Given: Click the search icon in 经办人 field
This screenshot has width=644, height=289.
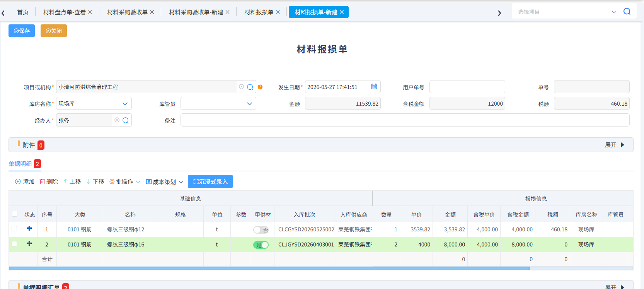Looking at the screenshot, I should (126, 120).
